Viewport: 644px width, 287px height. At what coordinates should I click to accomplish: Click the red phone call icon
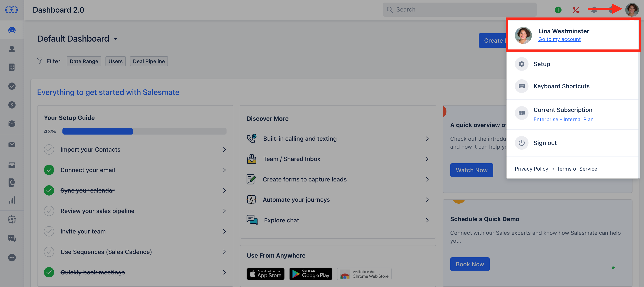point(576,10)
